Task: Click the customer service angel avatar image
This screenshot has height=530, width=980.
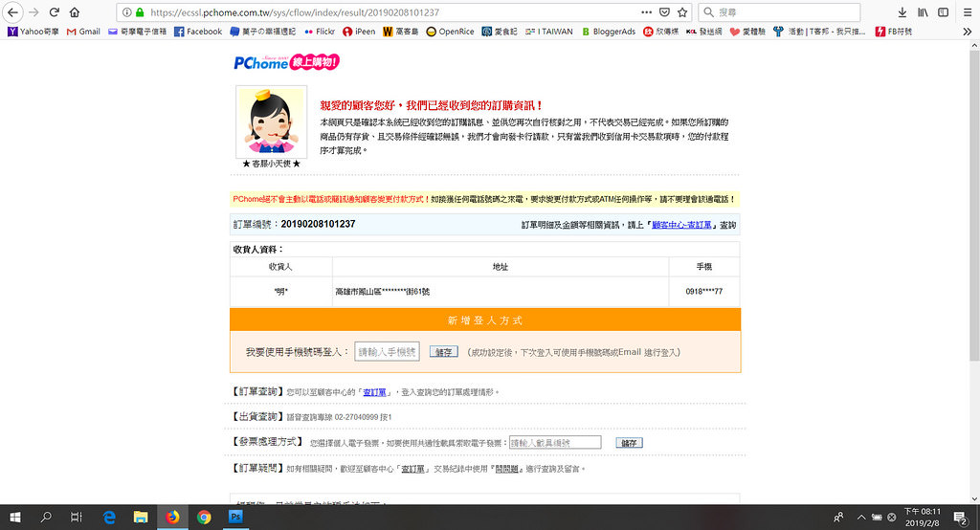Action: click(x=271, y=121)
